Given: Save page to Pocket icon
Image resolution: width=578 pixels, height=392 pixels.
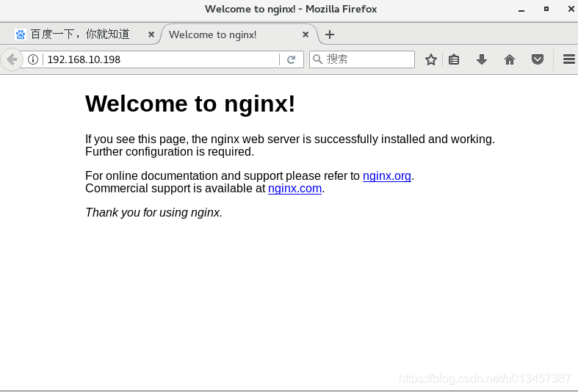Looking at the screenshot, I should [538, 59].
